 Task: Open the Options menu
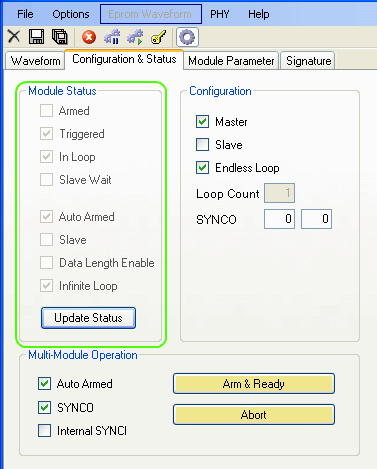[71, 14]
